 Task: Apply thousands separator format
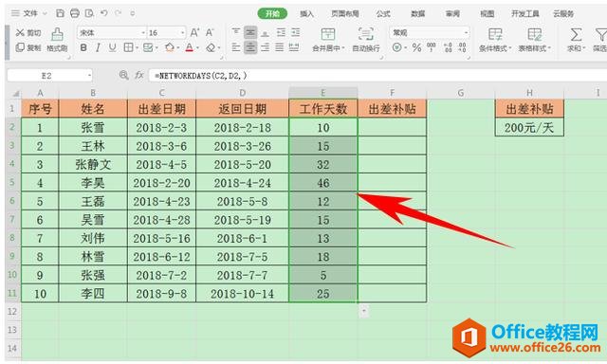[432, 47]
